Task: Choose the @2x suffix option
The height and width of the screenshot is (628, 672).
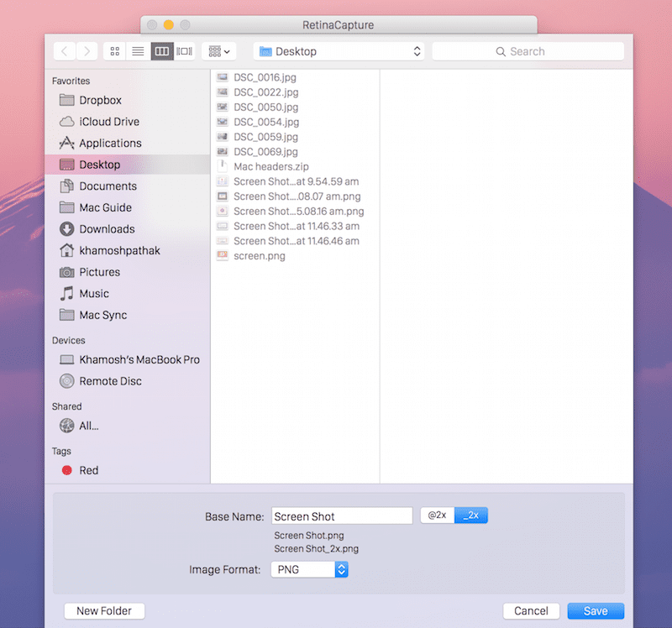Action: click(x=437, y=515)
